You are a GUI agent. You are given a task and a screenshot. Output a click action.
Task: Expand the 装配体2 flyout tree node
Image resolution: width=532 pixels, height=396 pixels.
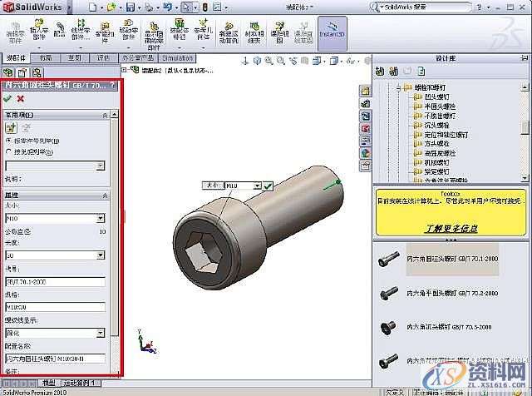pyautogui.click(x=124, y=71)
